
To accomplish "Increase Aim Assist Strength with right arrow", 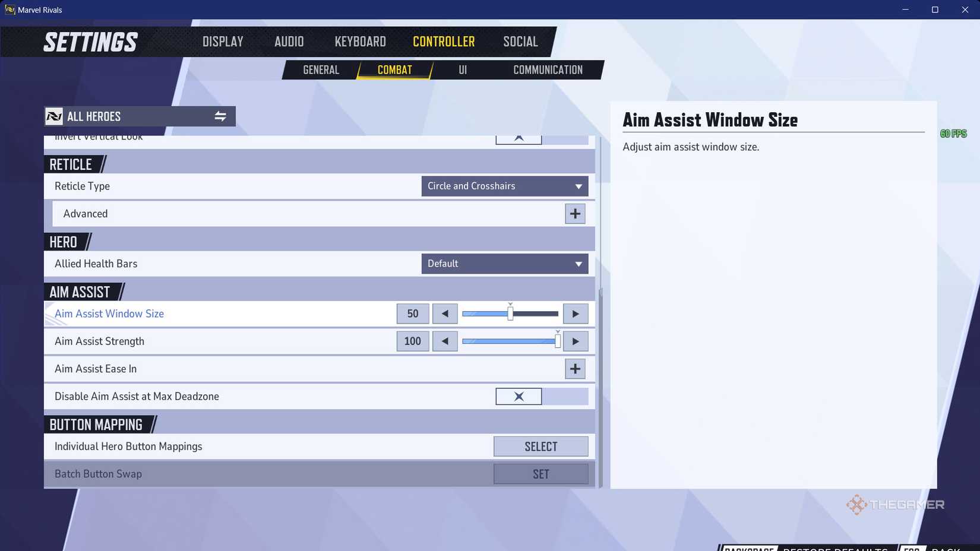I will click(576, 341).
